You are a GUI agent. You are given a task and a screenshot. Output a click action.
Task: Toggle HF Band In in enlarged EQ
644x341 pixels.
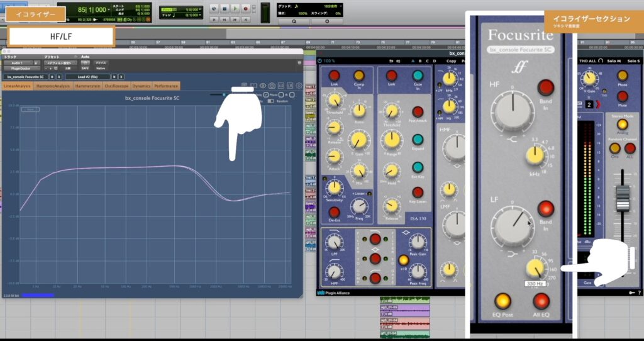pyautogui.click(x=546, y=87)
